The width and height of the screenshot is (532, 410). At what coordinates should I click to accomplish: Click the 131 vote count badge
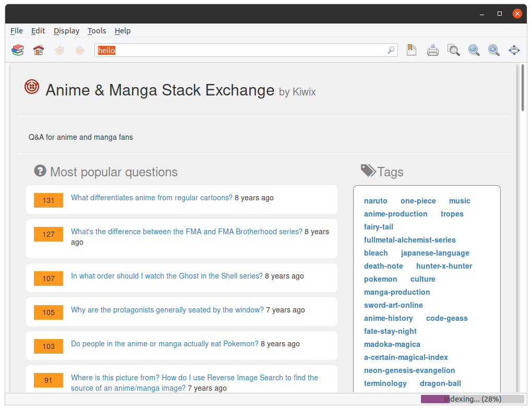coord(49,200)
